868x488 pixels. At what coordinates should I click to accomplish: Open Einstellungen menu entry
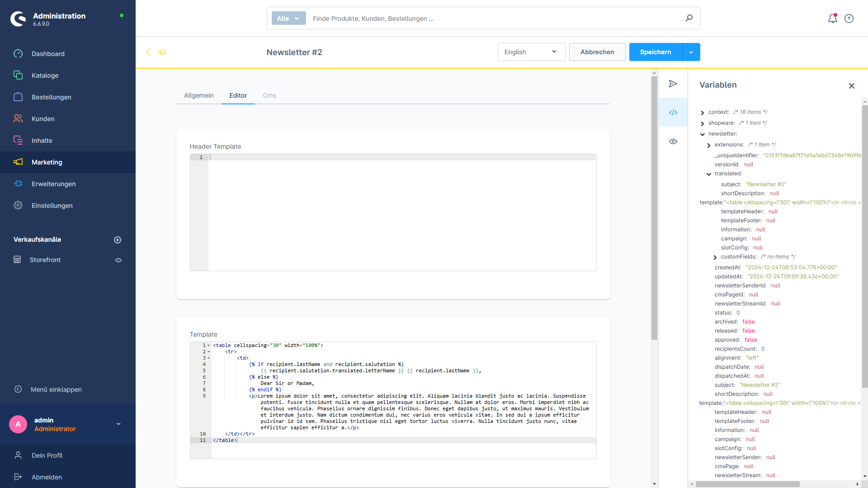point(68,206)
